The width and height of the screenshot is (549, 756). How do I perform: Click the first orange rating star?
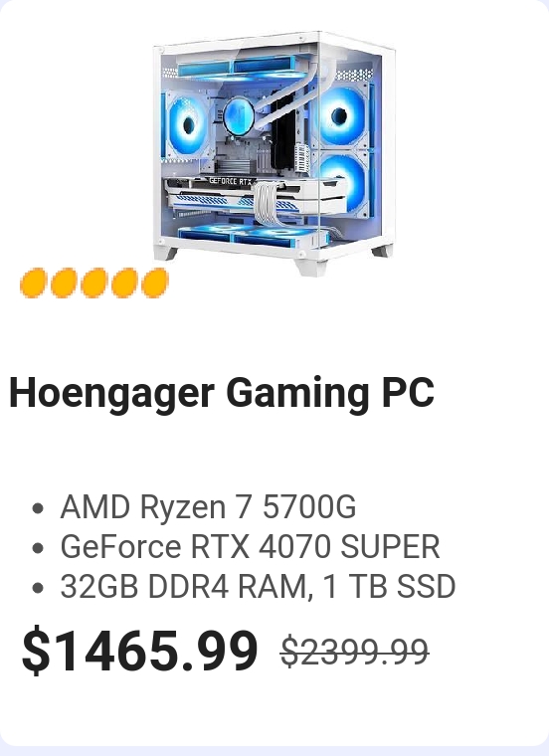tap(33, 283)
